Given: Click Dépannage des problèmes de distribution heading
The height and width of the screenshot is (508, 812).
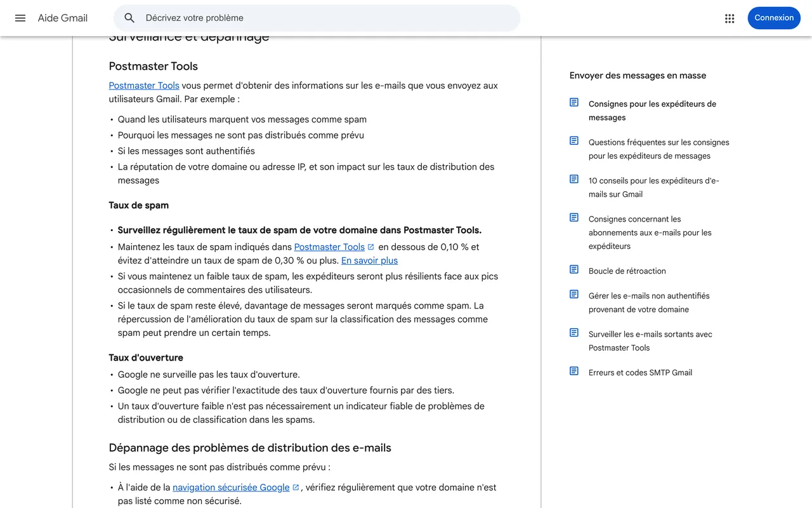Looking at the screenshot, I should [250, 448].
